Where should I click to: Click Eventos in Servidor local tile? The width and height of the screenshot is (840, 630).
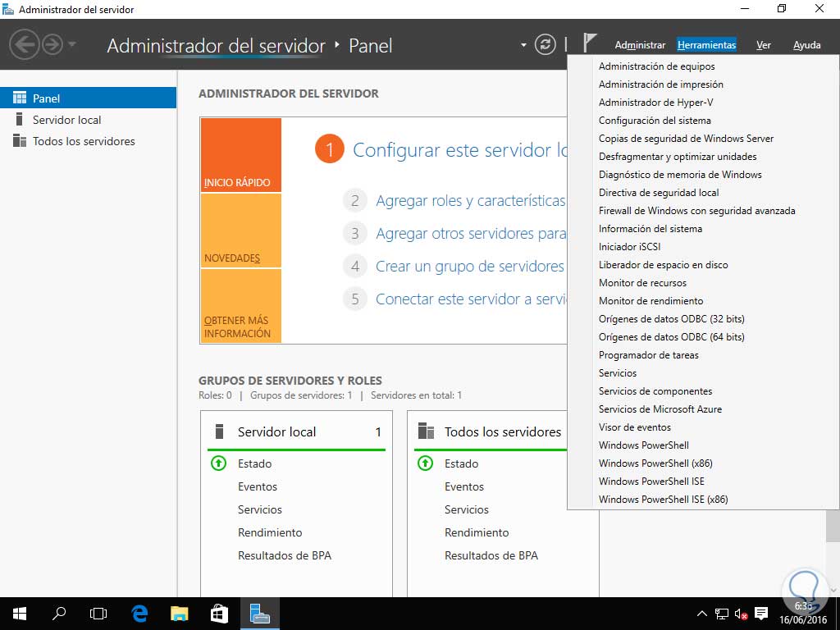[257, 486]
